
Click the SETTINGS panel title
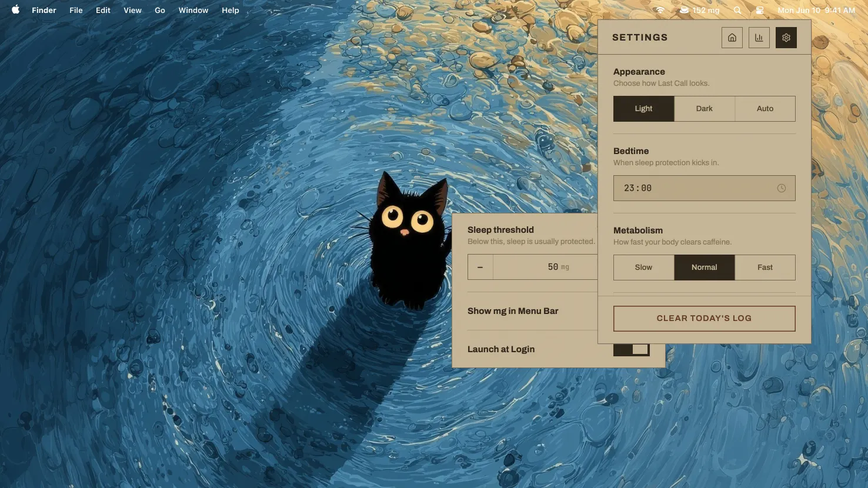pyautogui.click(x=640, y=38)
